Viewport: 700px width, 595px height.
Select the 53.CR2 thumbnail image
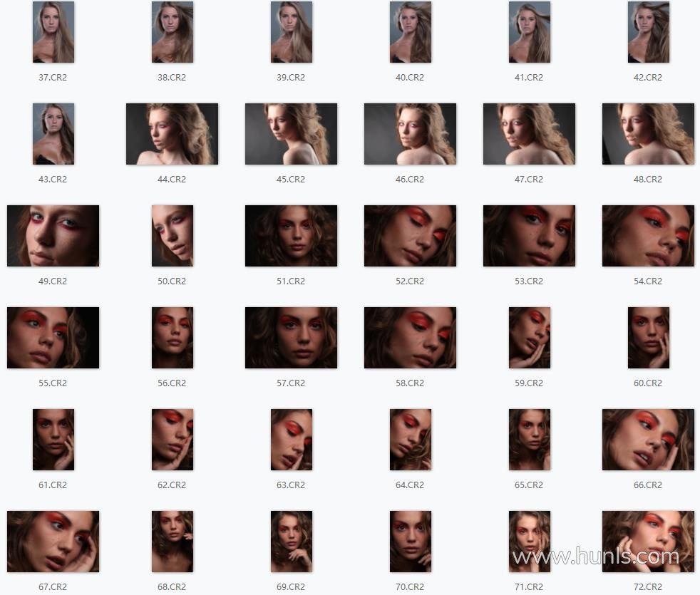(x=530, y=236)
